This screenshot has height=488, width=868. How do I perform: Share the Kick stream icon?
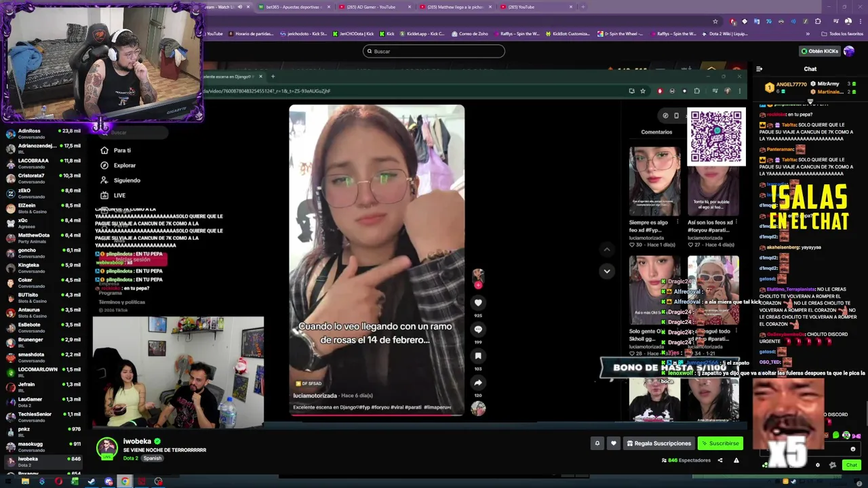pyautogui.click(x=720, y=460)
